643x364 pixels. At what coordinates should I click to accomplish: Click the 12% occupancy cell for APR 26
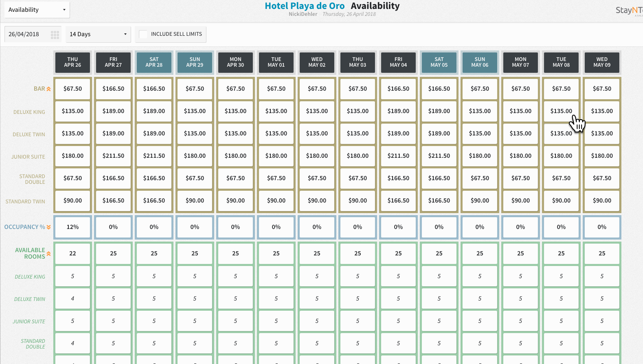pyautogui.click(x=72, y=227)
